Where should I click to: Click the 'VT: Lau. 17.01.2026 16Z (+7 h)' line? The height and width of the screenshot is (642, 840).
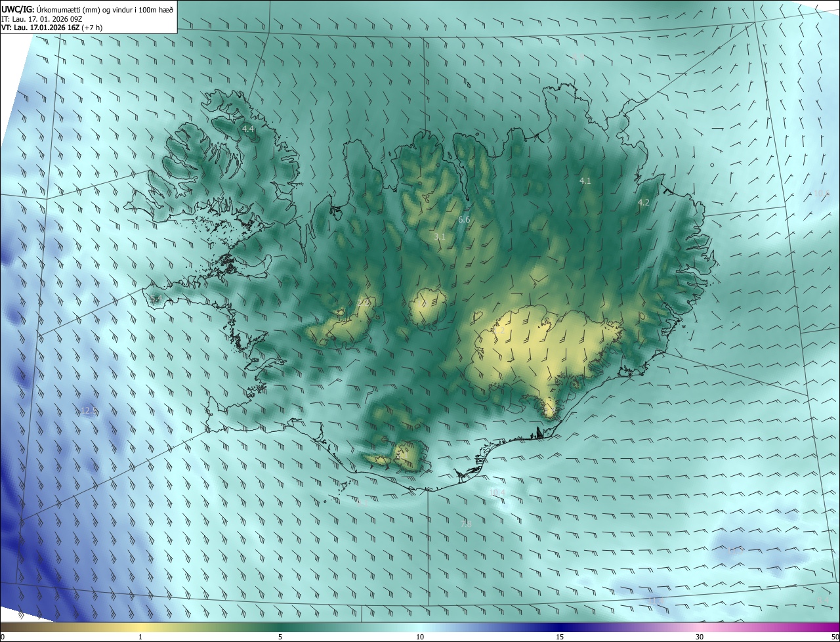pos(51,28)
